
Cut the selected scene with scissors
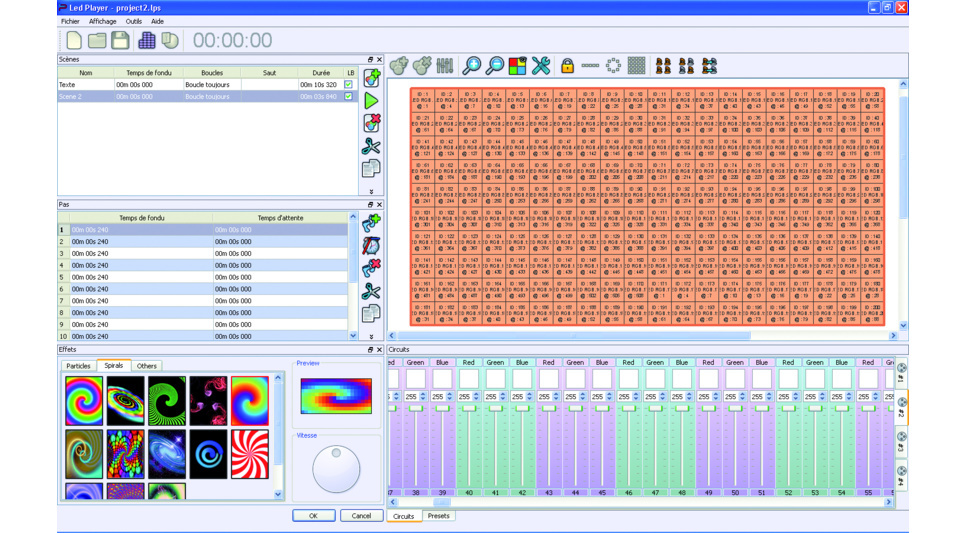coord(371,146)
